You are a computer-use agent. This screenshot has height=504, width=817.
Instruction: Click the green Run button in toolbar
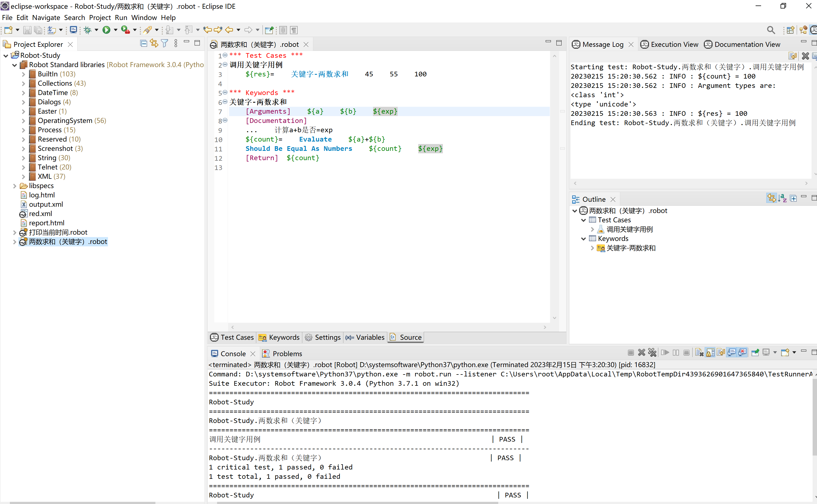(106, 30)
